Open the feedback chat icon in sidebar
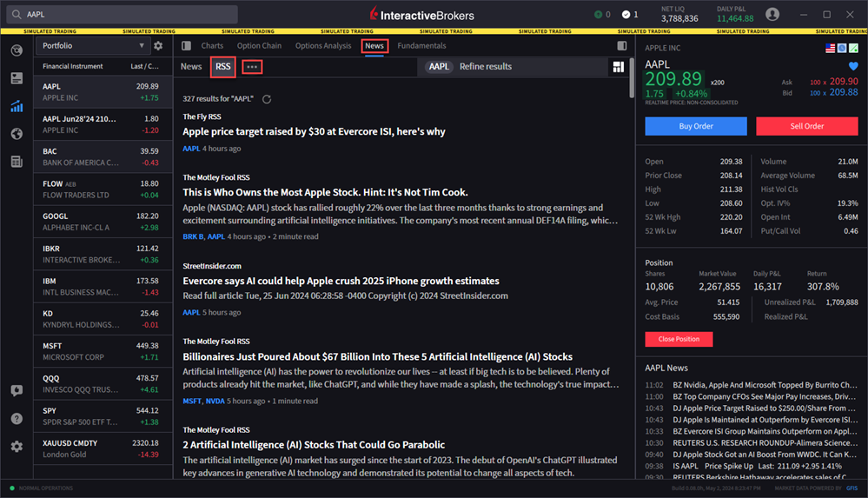 point(17,390)
